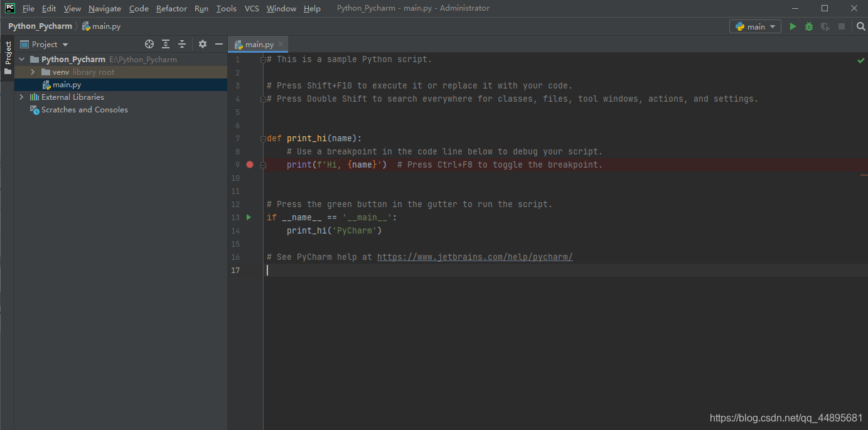Select Scratches and Consoles in tree
868x430 pixels.
click(121, 110)
